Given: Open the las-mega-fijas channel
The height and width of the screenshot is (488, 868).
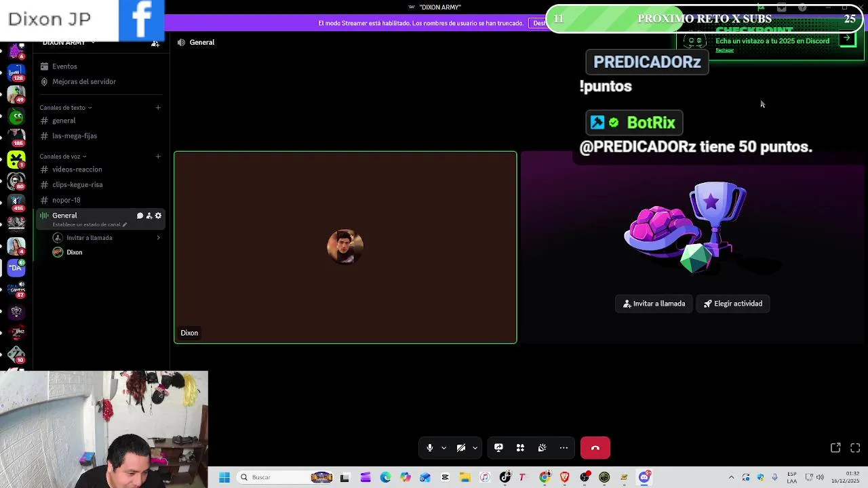Looking at the screenshot, I should [x=75, y=136].
